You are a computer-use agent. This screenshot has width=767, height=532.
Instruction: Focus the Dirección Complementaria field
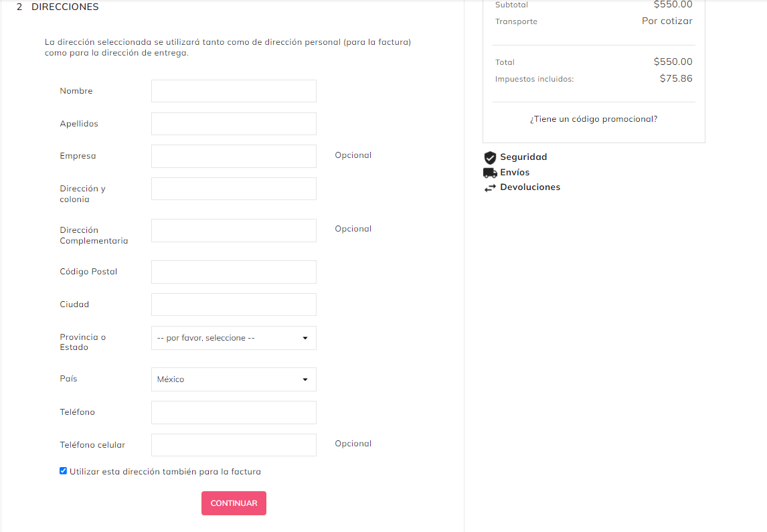[234, 230]
